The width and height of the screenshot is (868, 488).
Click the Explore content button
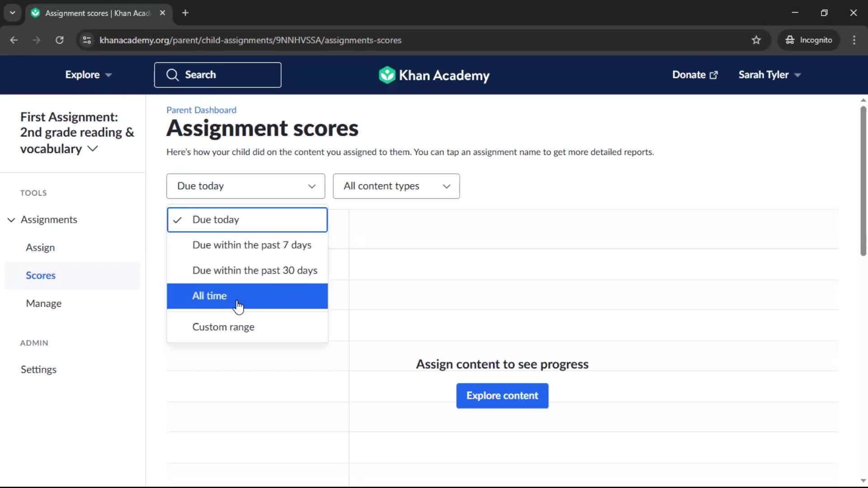pos(502,396)
